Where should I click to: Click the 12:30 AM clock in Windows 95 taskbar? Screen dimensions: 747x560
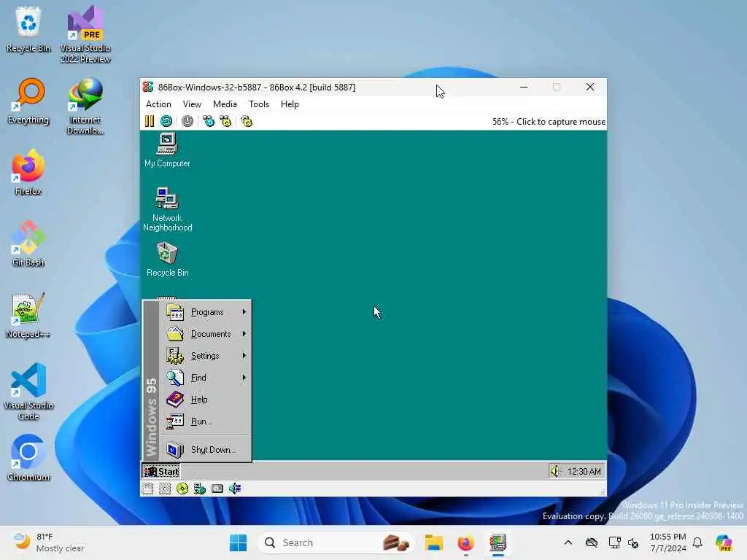(x=584, y=472)
